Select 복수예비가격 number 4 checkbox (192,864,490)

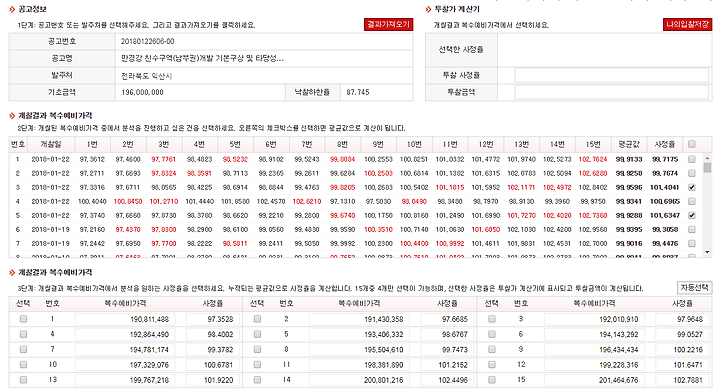click(x=23, y=334)
